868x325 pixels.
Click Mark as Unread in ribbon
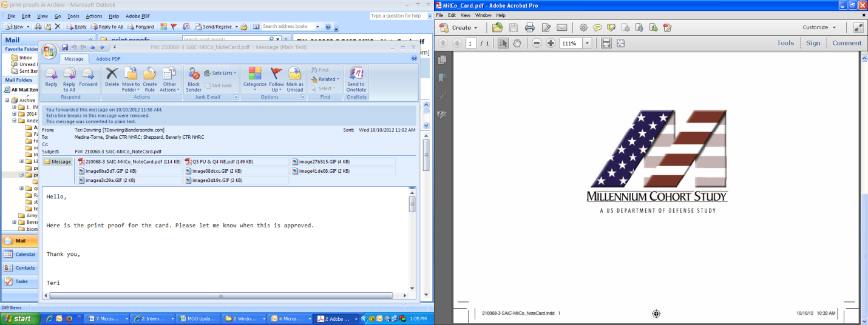pos(295,79)
